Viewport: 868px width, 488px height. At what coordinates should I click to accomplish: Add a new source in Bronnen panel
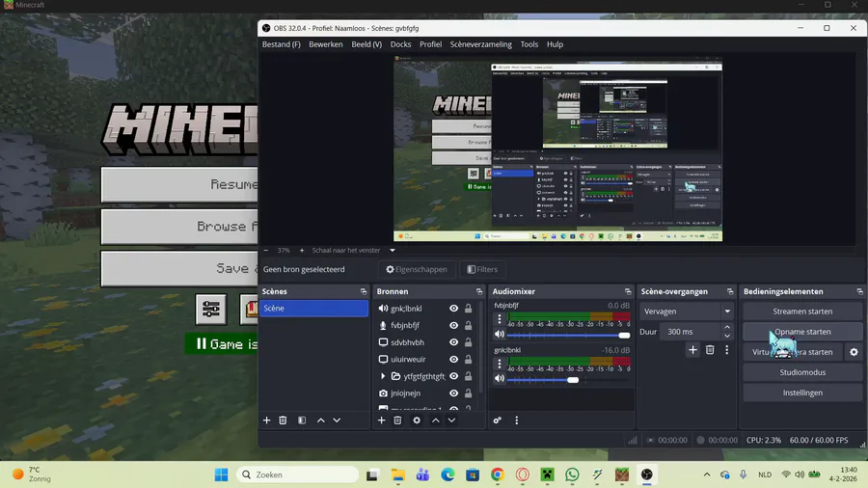381,420
